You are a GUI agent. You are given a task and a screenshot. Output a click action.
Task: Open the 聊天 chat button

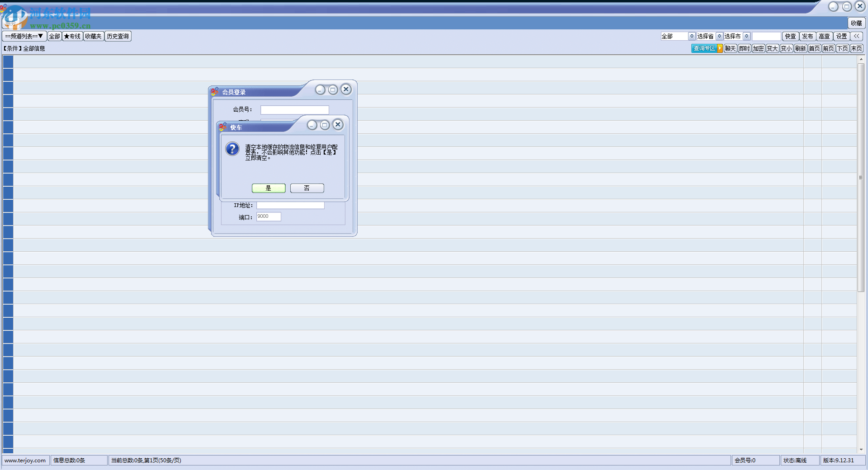point(731,48)
